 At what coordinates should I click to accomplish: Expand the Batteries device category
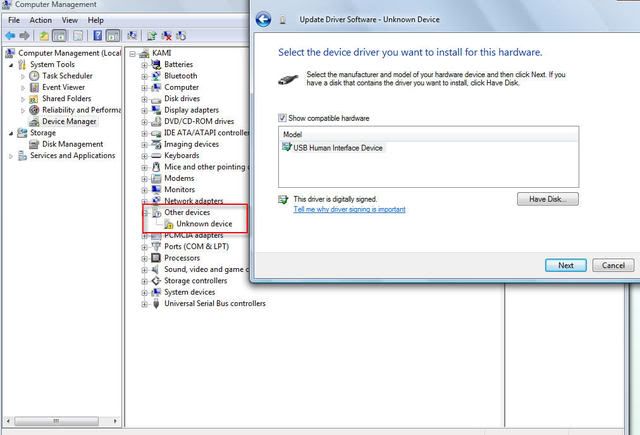pyautogui.click(x=144, y=64)
